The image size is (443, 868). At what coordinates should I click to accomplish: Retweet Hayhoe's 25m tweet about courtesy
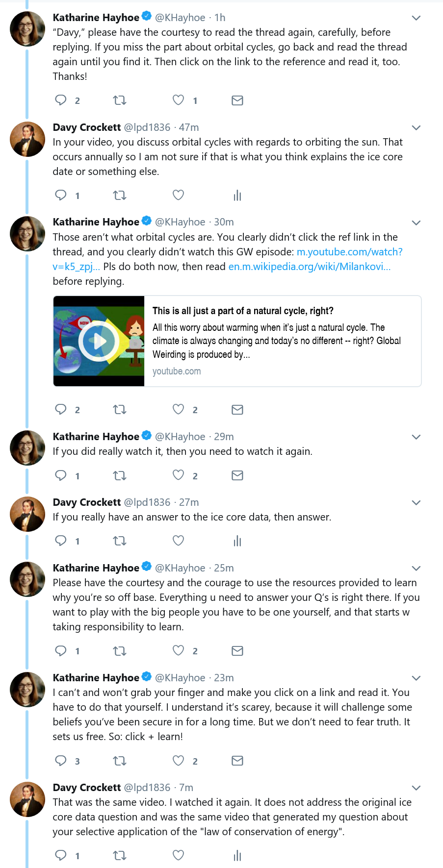[120, 651]
